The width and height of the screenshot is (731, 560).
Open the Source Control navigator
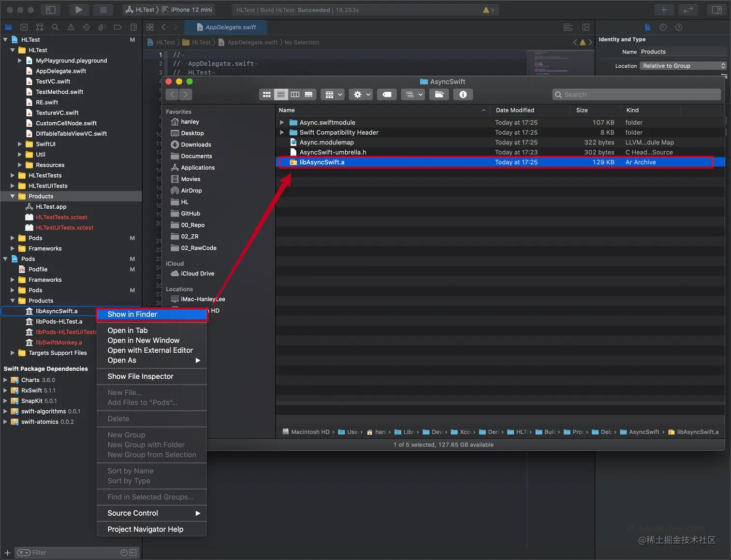coord(24,27)
